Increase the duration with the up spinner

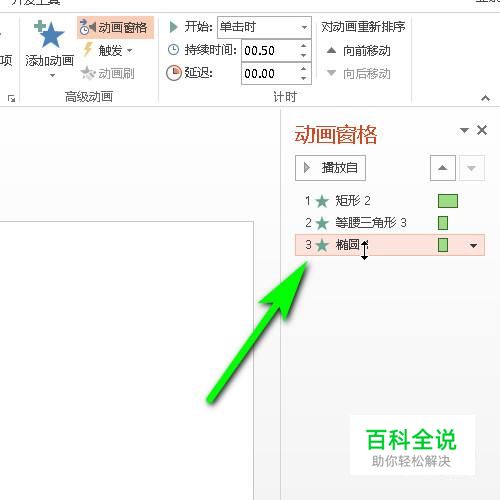click(303, 46)
